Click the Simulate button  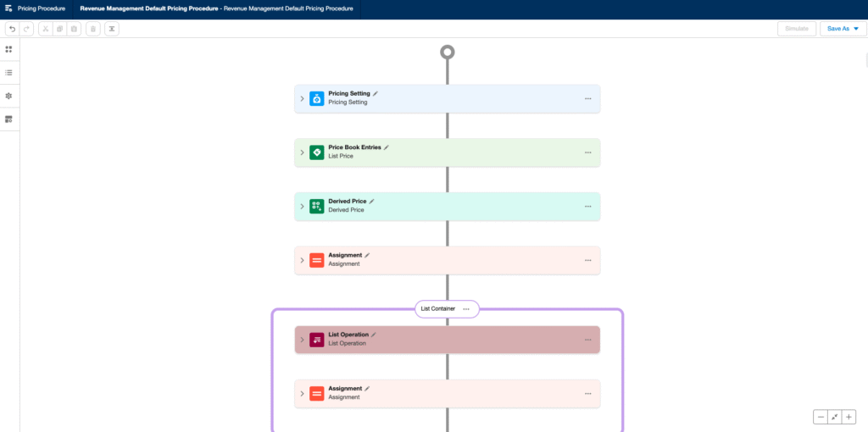pos(797,29)
